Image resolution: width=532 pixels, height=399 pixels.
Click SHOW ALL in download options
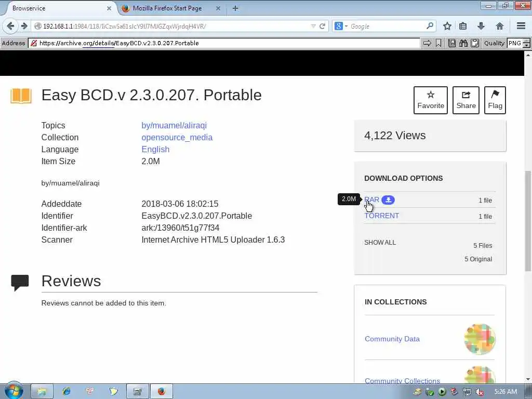click(380, 243)
